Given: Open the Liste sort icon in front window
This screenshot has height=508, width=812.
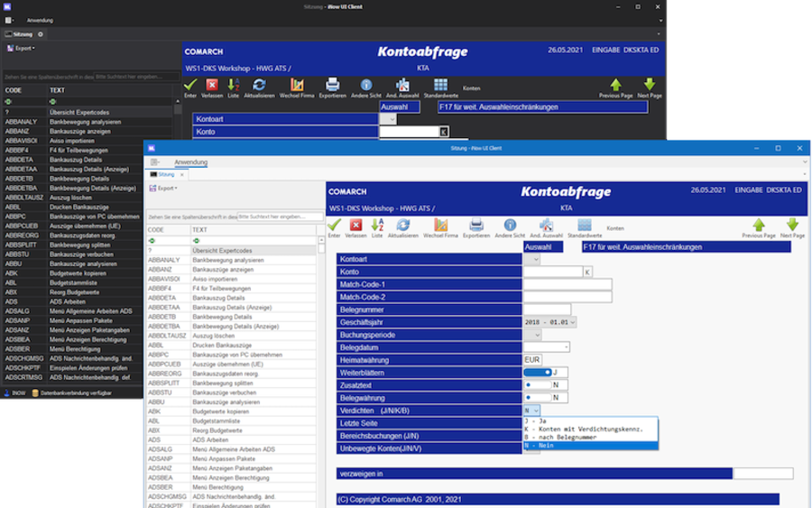Looking at the screenshot, I should tap(377, 225).
